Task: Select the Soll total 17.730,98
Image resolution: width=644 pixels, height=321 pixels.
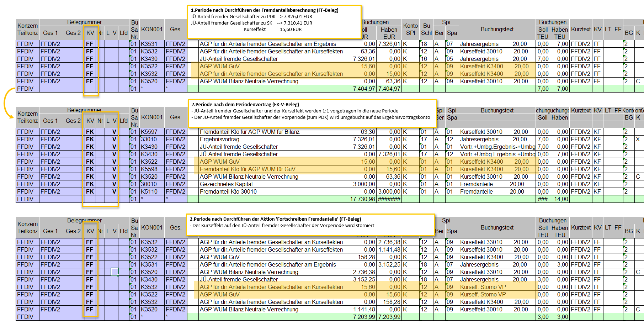Action: (x=362, y=199)
